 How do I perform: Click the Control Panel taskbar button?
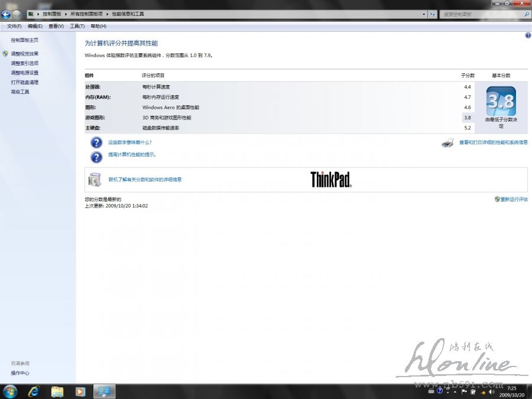(x=104, y=392)
